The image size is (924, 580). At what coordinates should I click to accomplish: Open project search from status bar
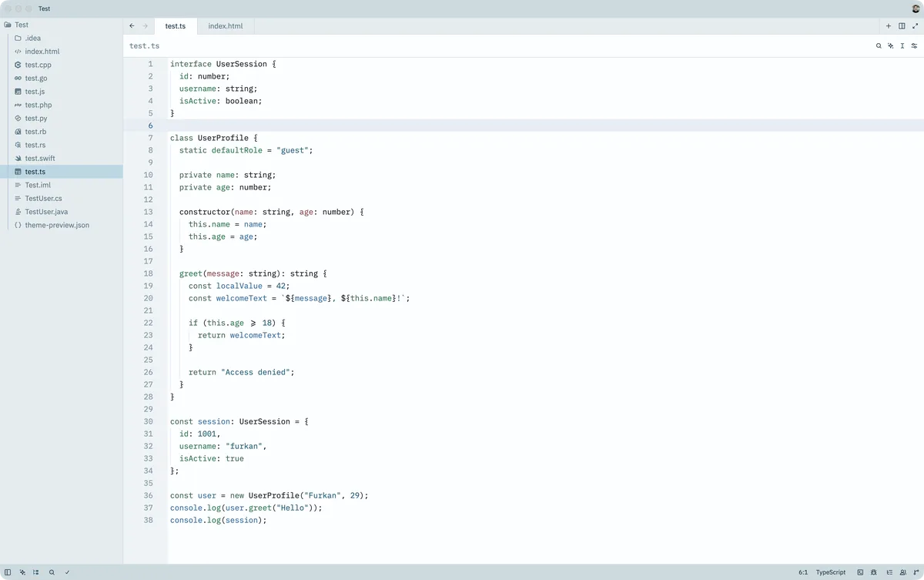(52, 572)
